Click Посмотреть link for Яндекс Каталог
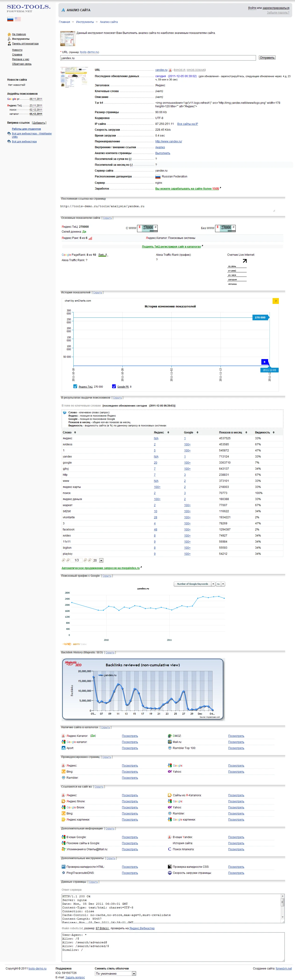Viewport: 295px width, 980px height. coord(130,736)
